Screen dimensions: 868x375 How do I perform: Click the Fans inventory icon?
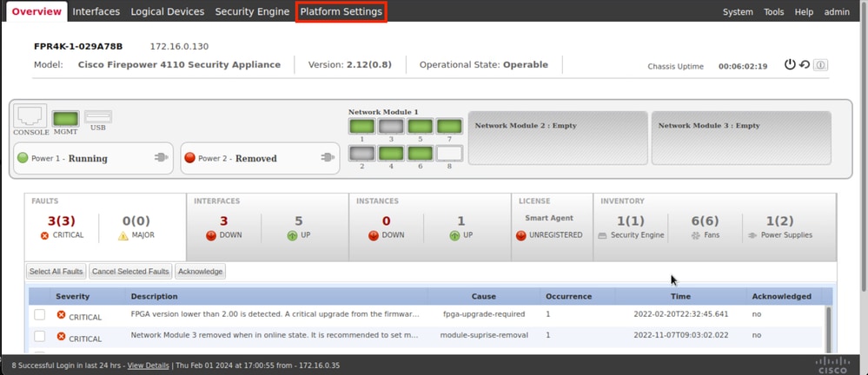[x=696, y=235]
